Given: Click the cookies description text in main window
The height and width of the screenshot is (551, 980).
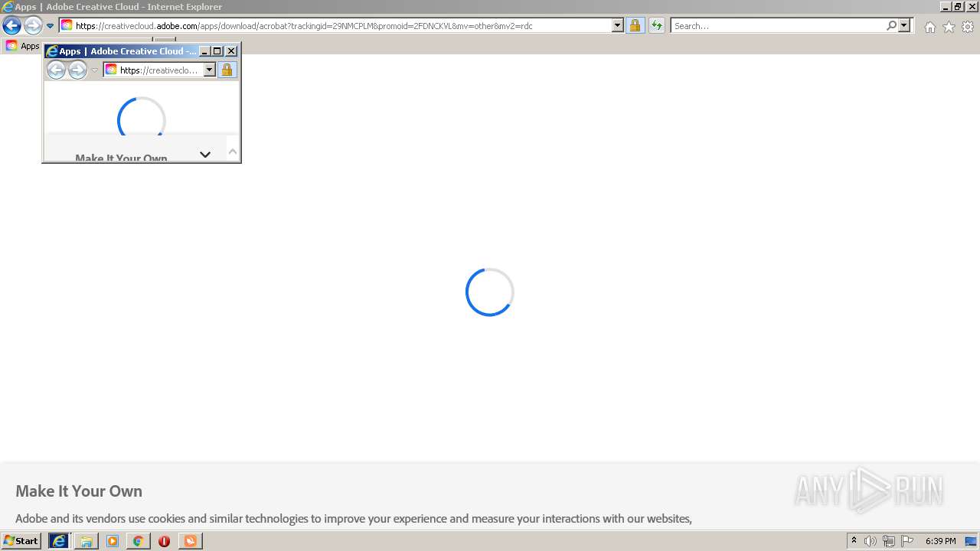Looking at the screenshot, I should [354, 519].
